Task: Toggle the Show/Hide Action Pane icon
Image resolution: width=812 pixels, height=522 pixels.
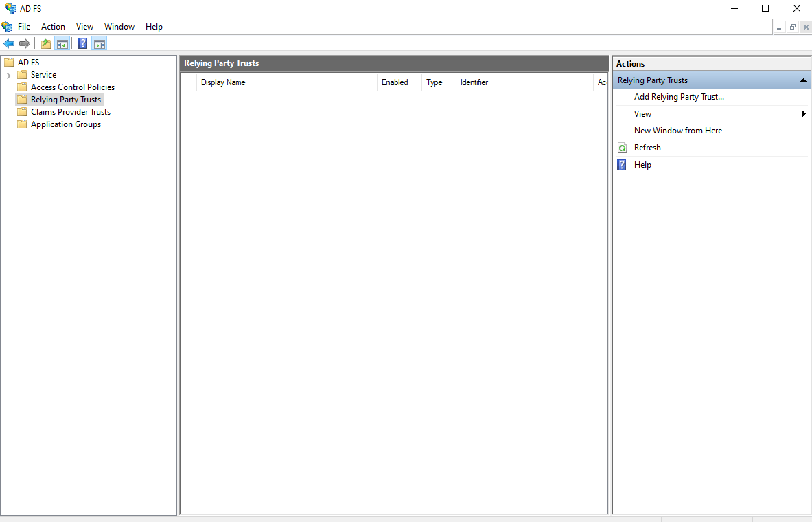Action: (x=99, y=44)
